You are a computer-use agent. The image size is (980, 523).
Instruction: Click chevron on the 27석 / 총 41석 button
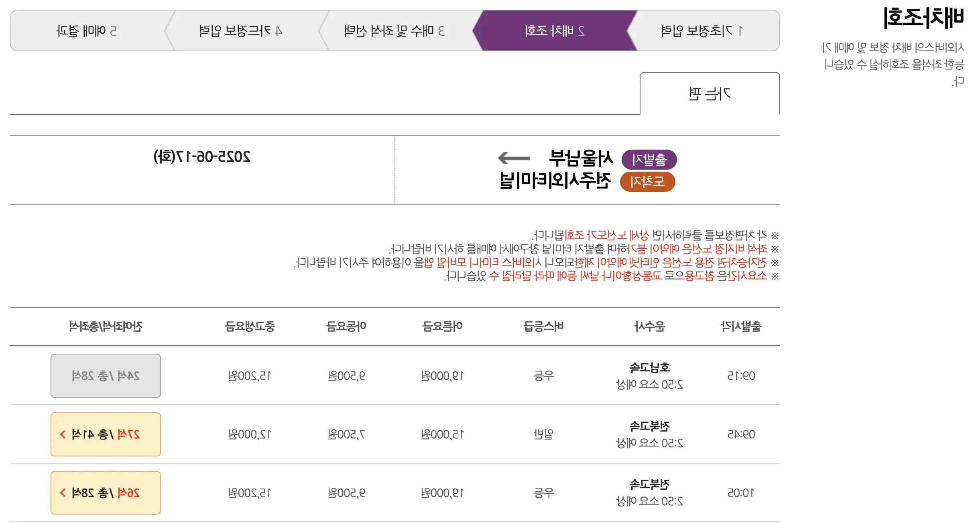63,434
